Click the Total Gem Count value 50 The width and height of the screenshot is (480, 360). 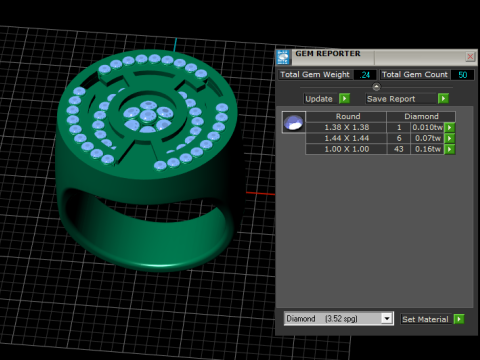462,75
